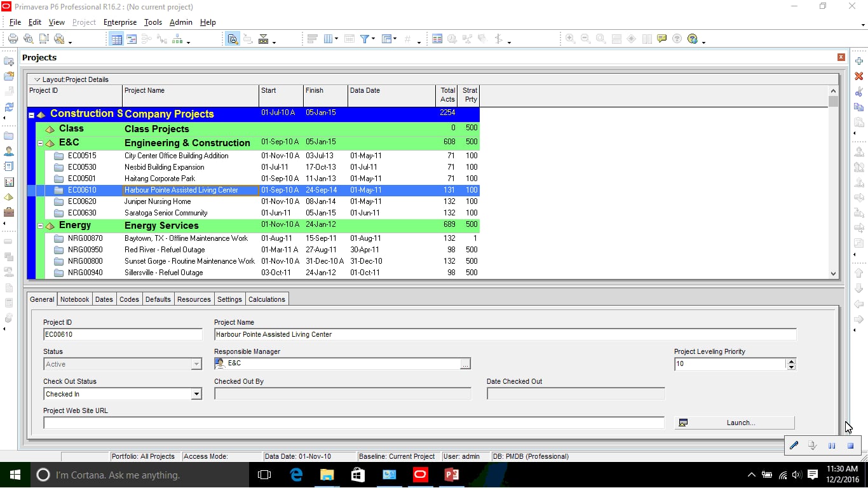Switch to the Dates tab

[104, 299]
